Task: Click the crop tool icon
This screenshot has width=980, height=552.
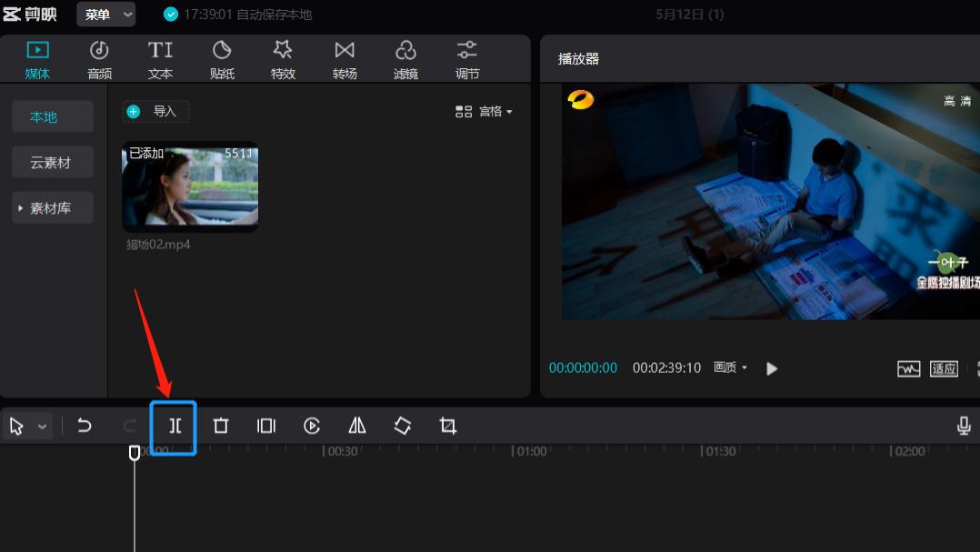Action: [x=448, y=426]
